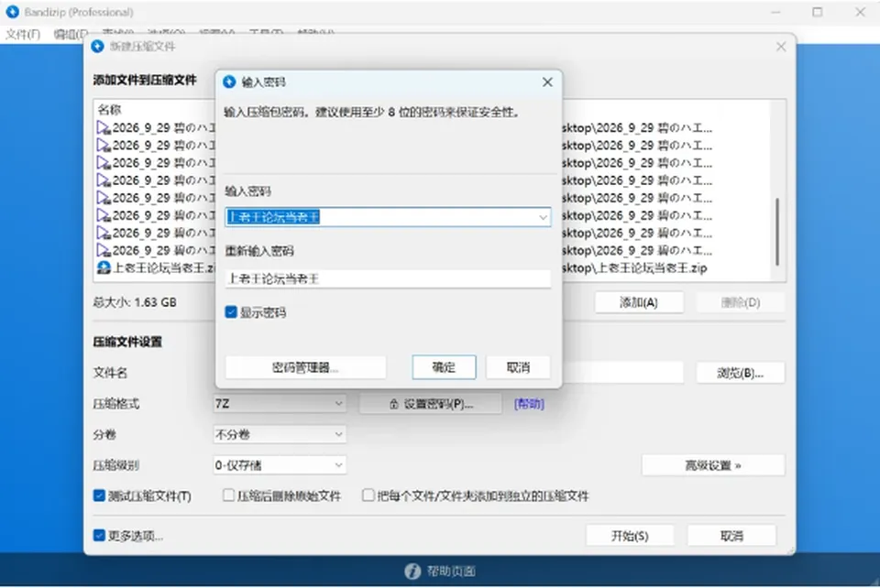880x588 pixels.
Task: Select the 上老王论坛当老王.zip row in the file list
Action: coord(432,268)
